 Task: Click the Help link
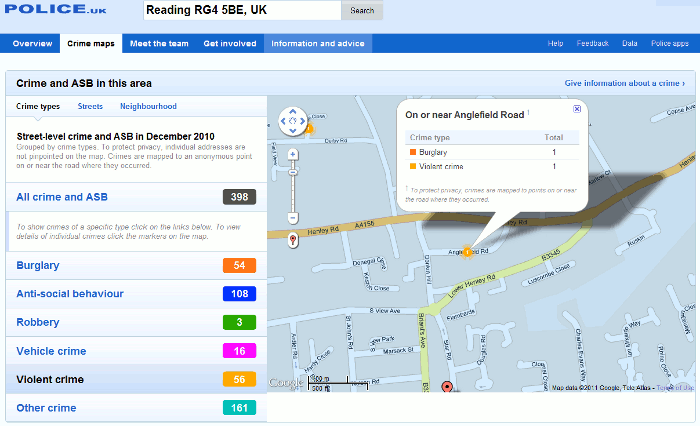[x=555, y=43]
